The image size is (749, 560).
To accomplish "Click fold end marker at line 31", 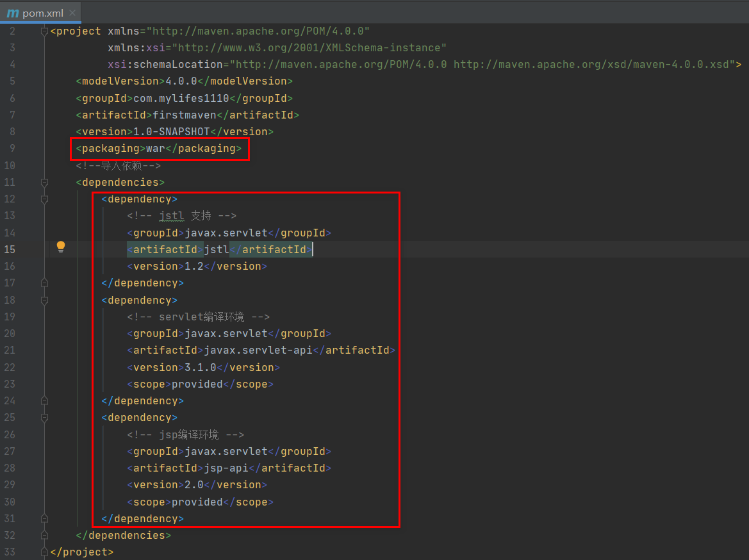I will tap(44, 518).
